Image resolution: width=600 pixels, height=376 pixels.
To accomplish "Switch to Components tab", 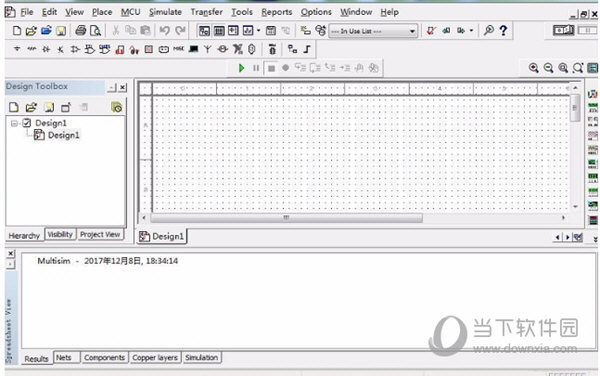I will point(104,357).
